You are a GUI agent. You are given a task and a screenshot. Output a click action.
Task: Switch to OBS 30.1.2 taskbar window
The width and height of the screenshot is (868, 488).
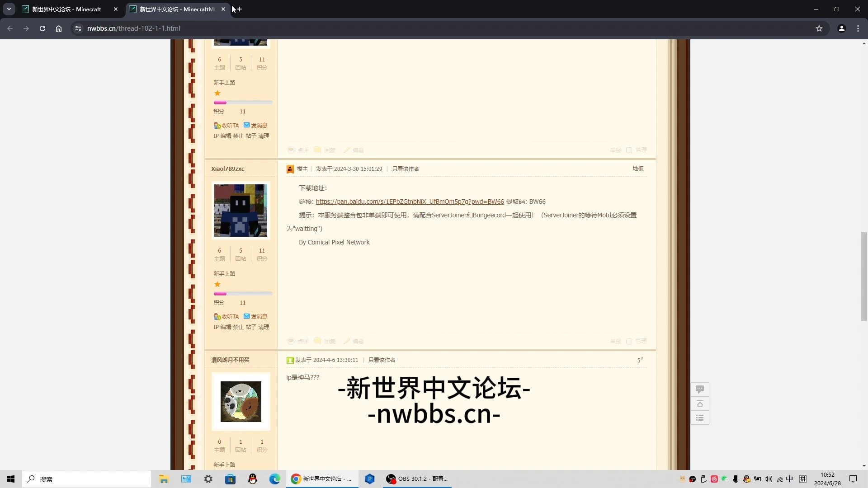[417, 479]
